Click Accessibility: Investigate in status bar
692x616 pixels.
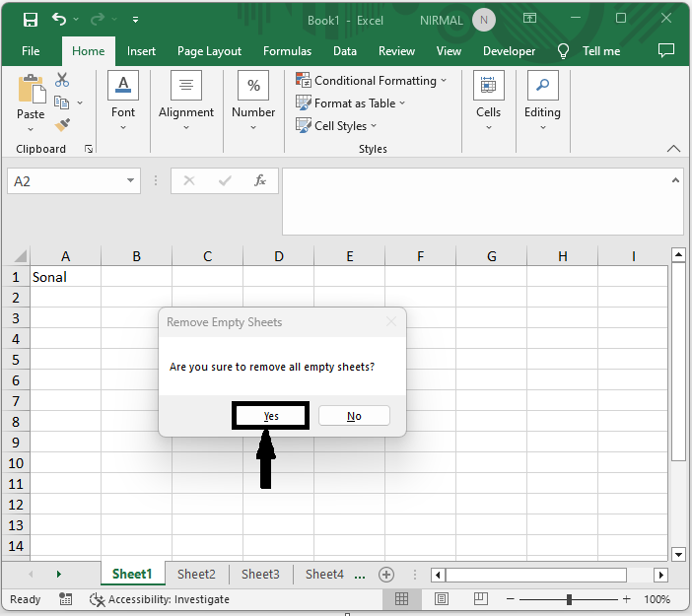click(160, 599)
